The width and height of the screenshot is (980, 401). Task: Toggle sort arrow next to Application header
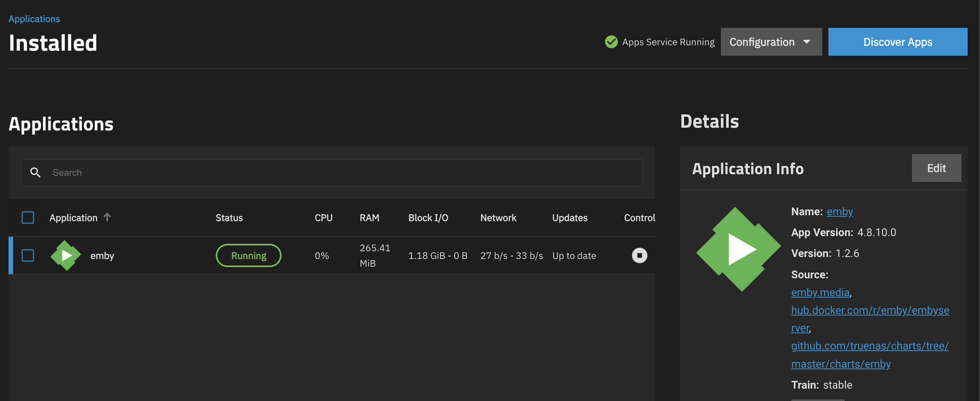(107, 217)
